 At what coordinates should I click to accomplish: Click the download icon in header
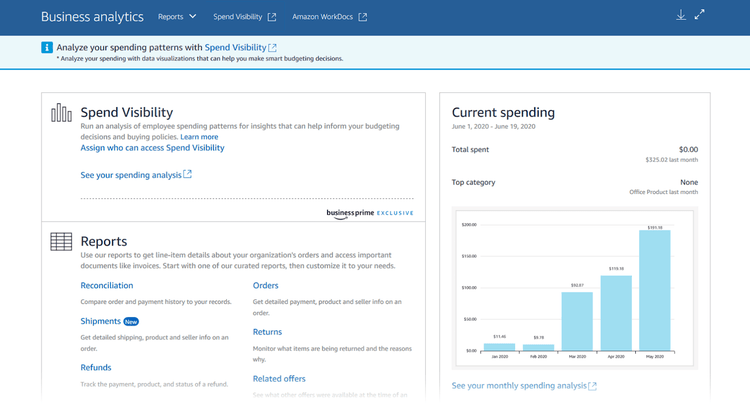pos(681,15)
